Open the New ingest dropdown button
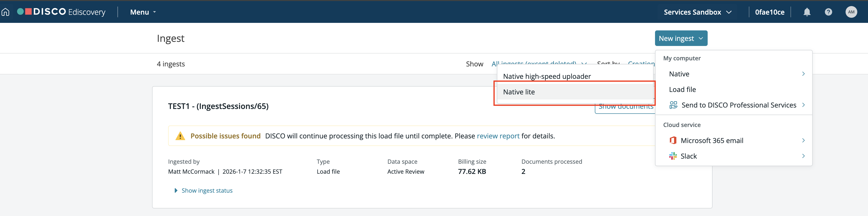The width and height of the screenshot is (868, 216). [x=681, y=38]
